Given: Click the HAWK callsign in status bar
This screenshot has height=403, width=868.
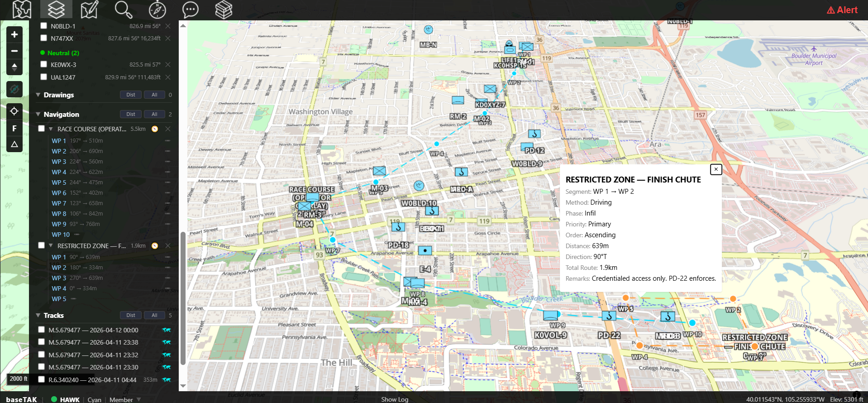Looking at the screenshot, I should point(70,399).
